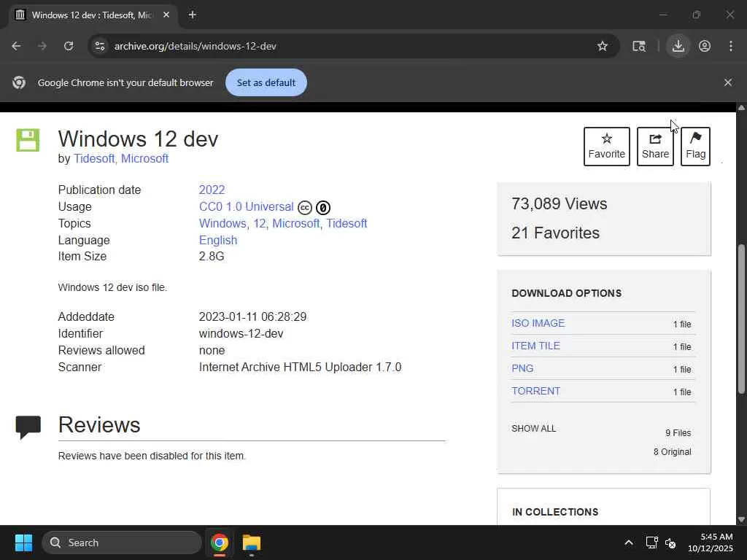Favorite this item with star button

click(606, 146)
